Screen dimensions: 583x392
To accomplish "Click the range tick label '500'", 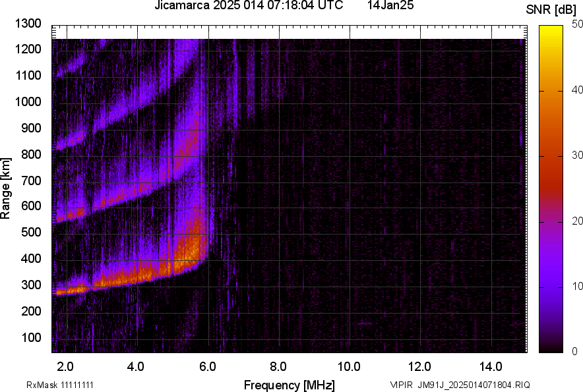I will tap(31, 232).
